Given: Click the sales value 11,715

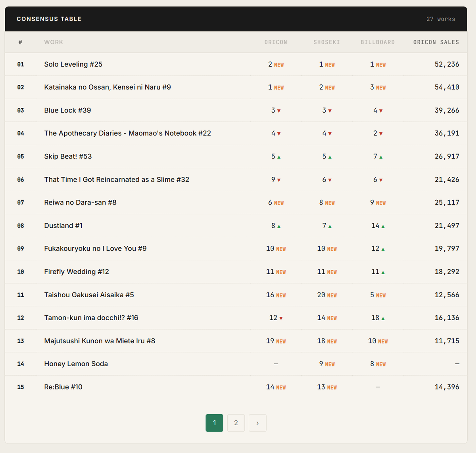Looking at the screenshot, I should (447, 341).
